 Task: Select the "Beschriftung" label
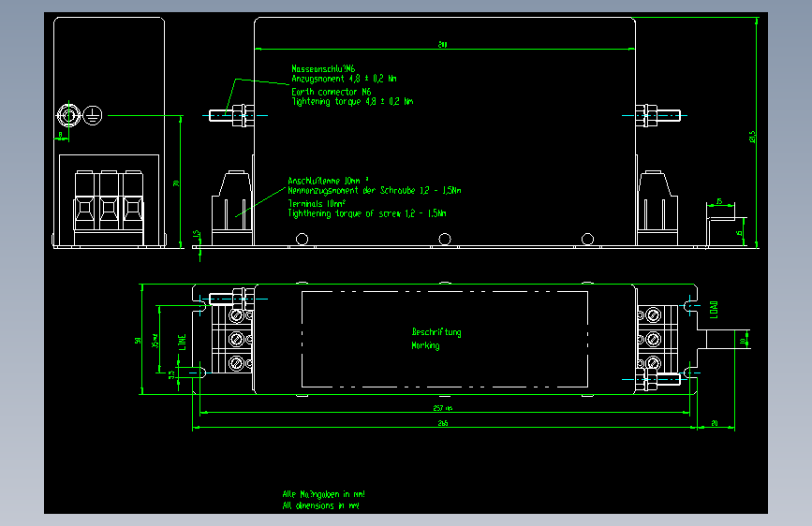(436, 332)
